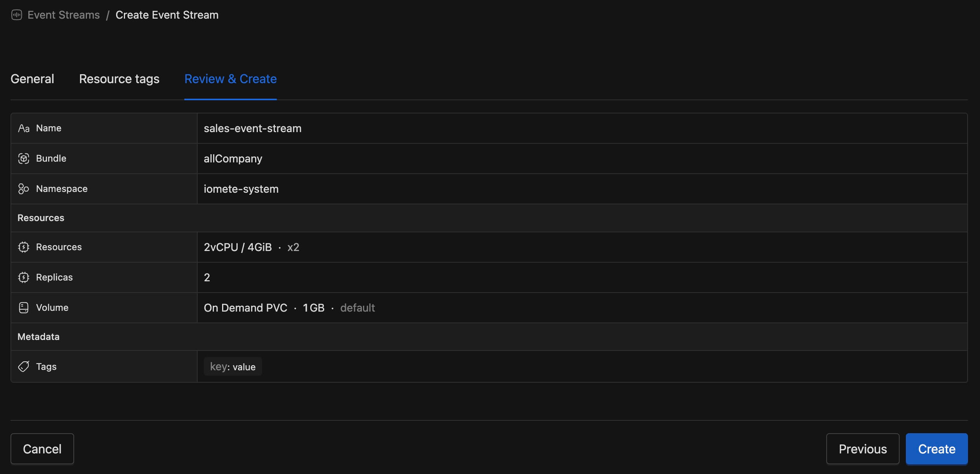The height and width of the screenshot is (474, 980).
Task: Click the iomete-system namespace value
Action: [241, 189]
